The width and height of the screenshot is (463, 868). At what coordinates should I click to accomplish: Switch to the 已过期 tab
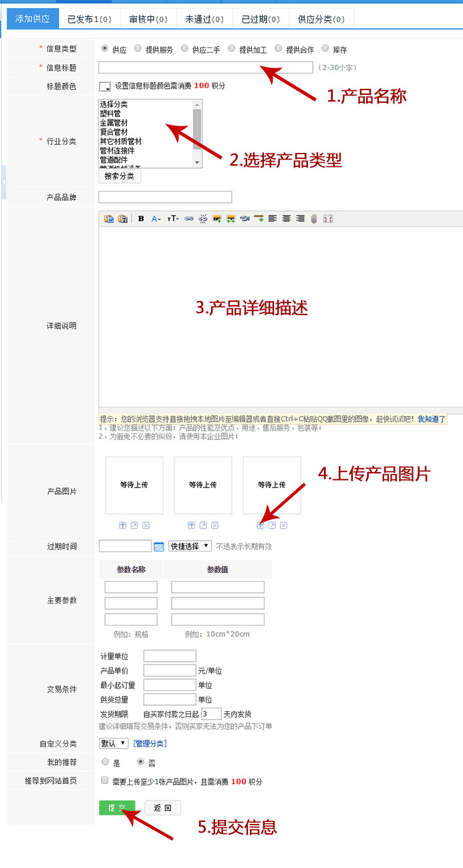pyautogui.click(x=261, y=19)
